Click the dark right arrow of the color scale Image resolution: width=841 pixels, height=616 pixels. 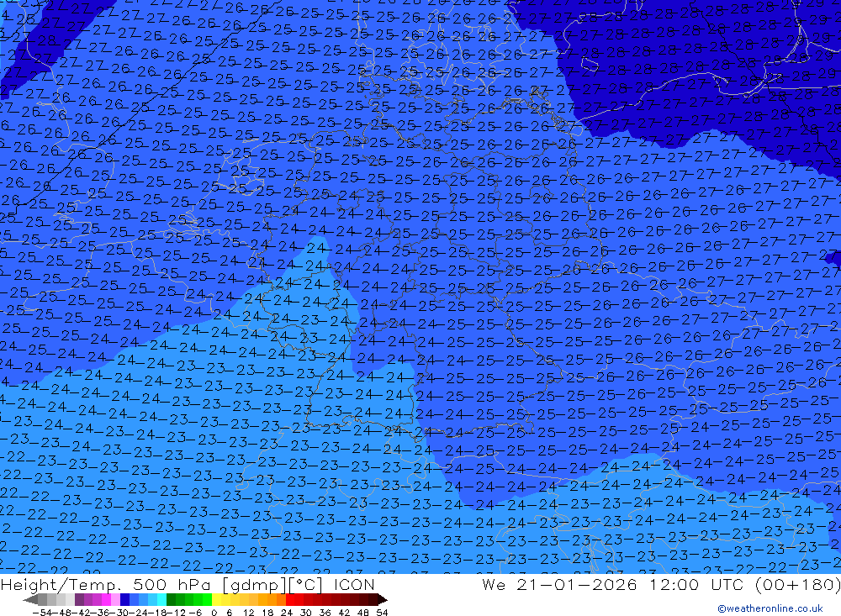383,600
